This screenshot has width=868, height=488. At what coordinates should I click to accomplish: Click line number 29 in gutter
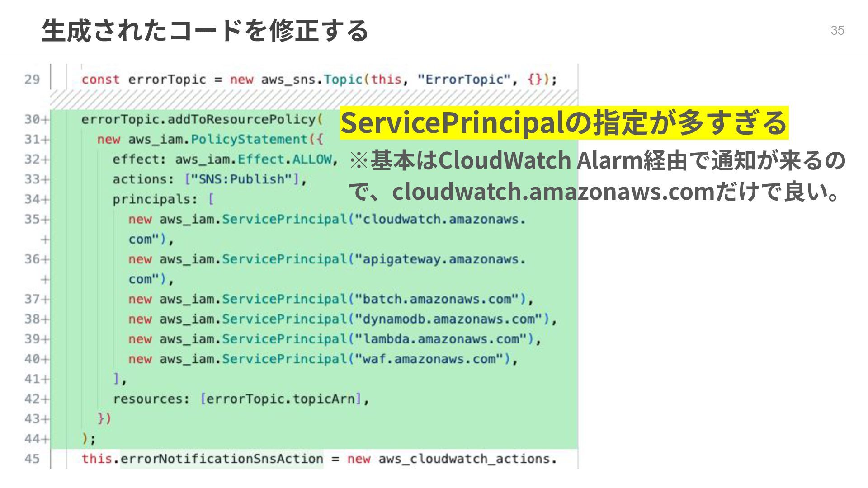pyautogui.click(x=32, y=80)
